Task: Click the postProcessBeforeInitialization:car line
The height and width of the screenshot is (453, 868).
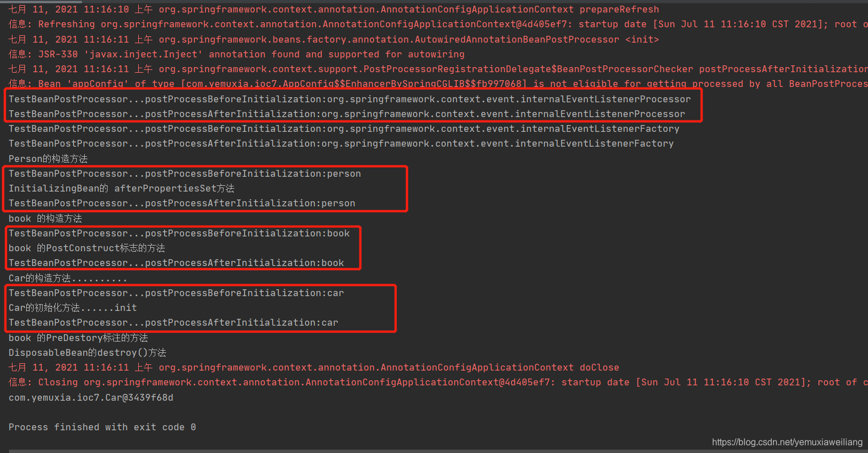Action: (x=176, y=293)
